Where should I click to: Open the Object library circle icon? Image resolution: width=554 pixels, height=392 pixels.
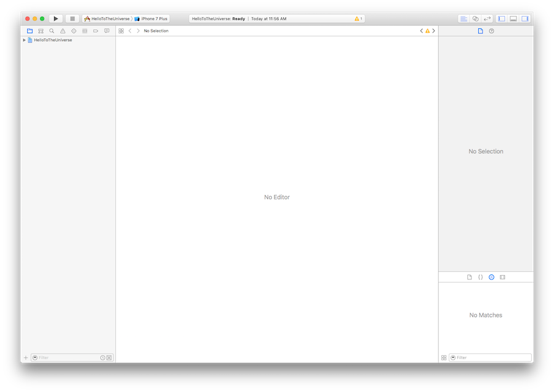[x=491, y=276]
